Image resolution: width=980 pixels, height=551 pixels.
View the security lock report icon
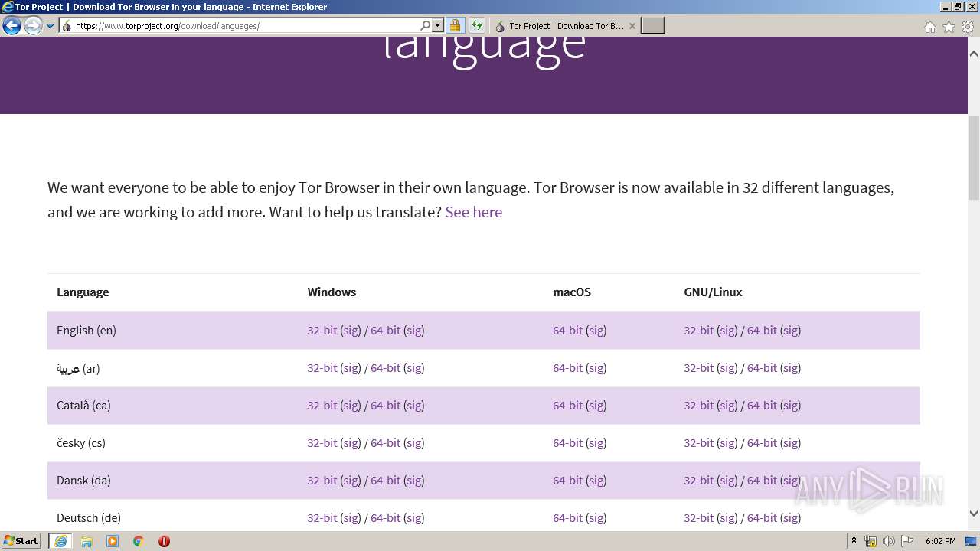pos(455,26)
